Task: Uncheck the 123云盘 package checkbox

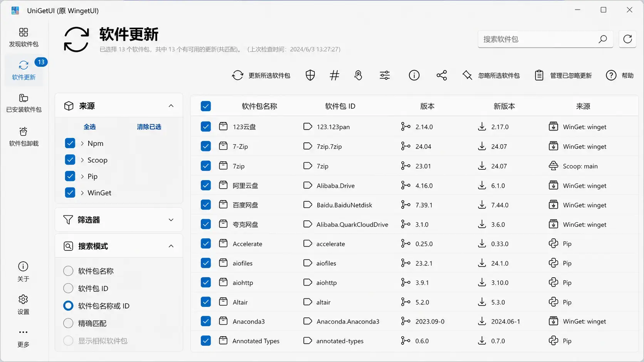Action: [206, 127]
